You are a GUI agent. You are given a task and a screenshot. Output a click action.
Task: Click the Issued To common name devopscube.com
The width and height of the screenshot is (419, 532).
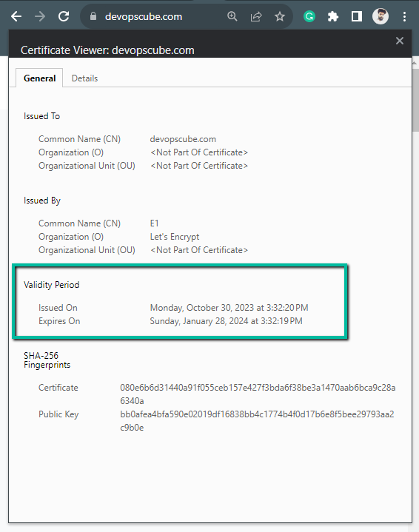tap(183, 139)
